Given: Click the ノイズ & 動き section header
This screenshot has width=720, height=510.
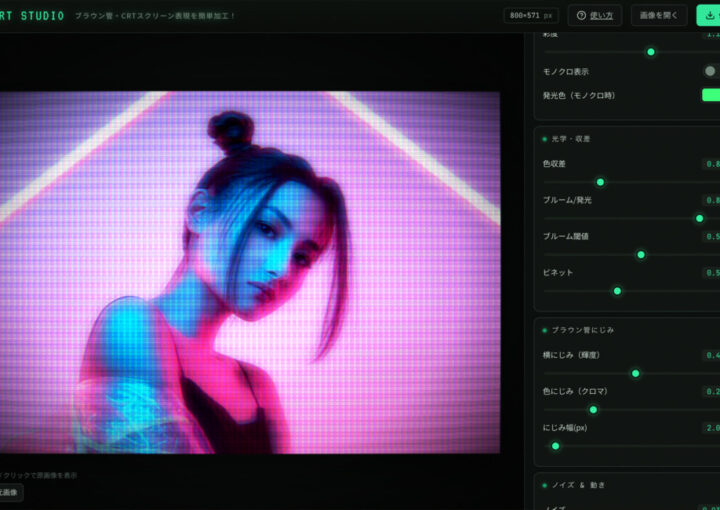Looking at the screenshot, I should pyautogui.click(x=578, y=485).
